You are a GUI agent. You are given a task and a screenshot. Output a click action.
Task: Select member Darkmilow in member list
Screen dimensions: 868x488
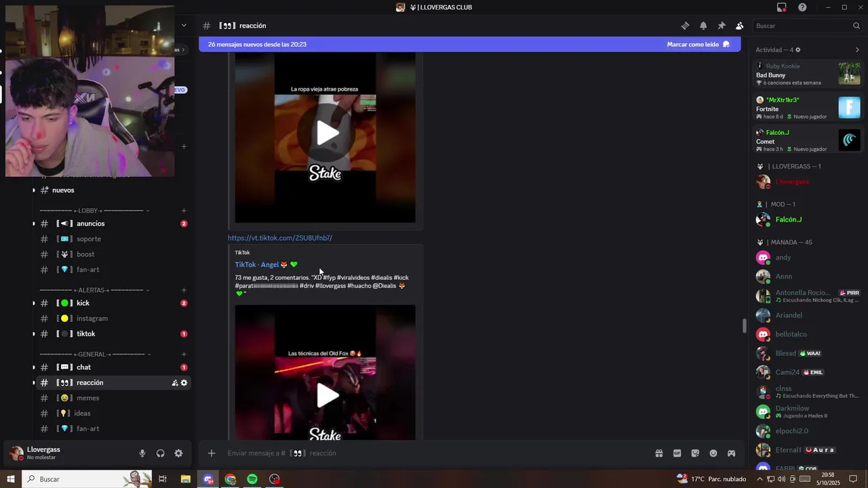tap(808, 411)
